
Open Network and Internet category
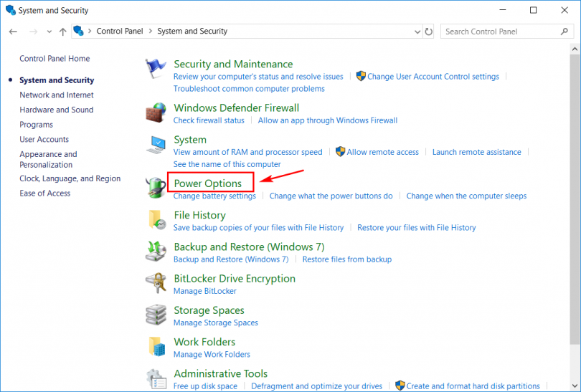coord(57,95)
